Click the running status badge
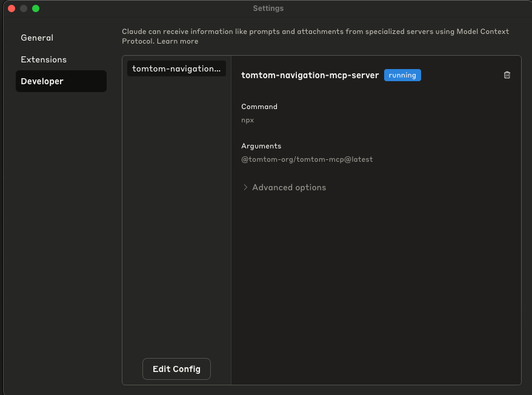 coord(402,75)
